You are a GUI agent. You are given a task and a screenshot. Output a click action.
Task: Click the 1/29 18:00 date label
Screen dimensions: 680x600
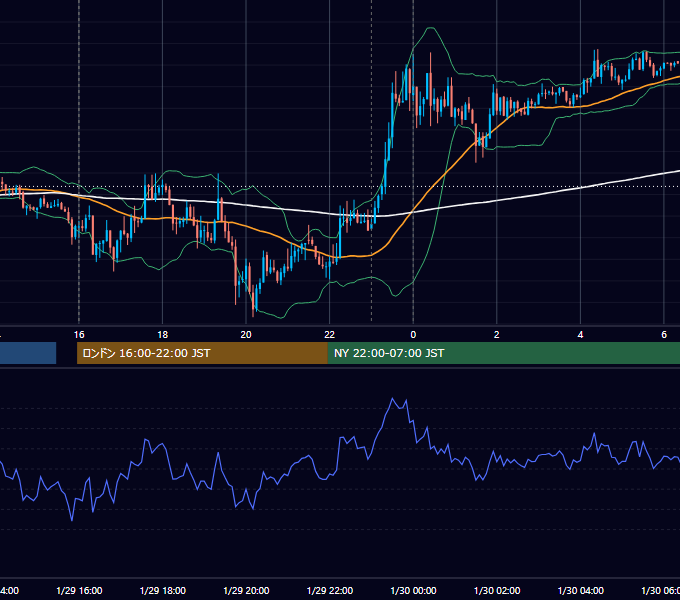click(x=163, y=590)
